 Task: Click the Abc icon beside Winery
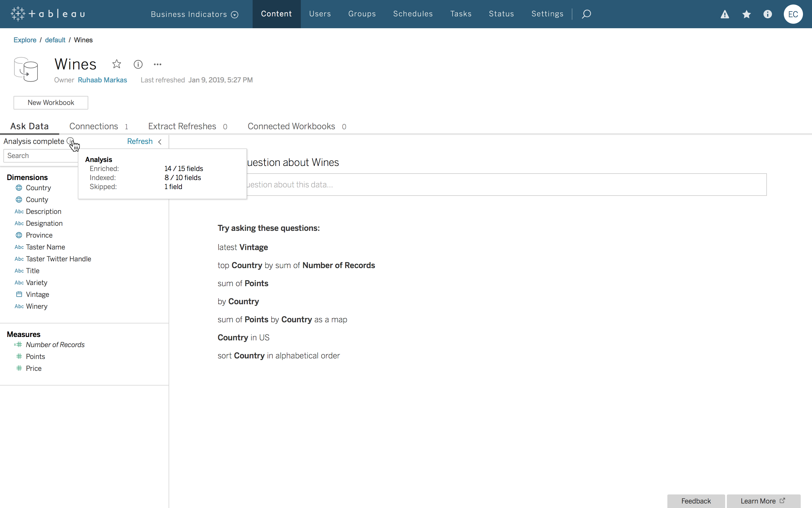[x=19, y=306]
